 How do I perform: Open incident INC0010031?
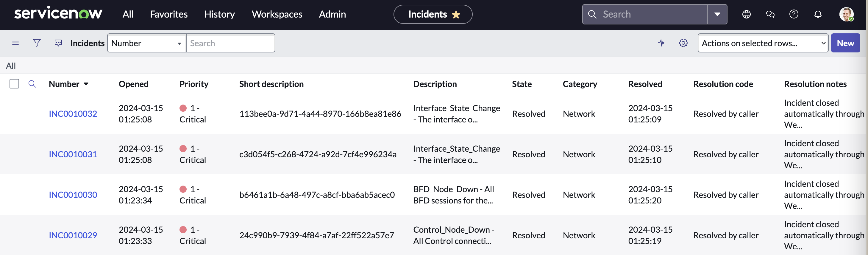tap(73, 154)
